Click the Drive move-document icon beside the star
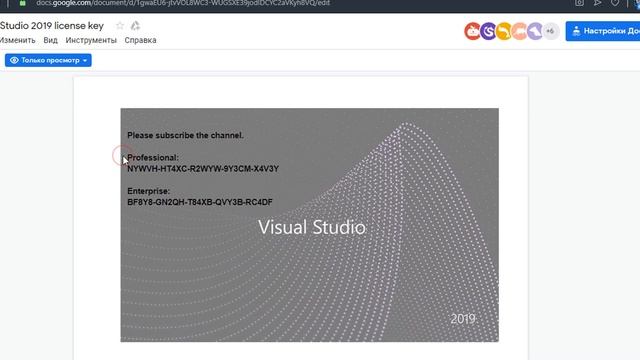This screenshot has width=640, height=360. [x=135, y=26]
